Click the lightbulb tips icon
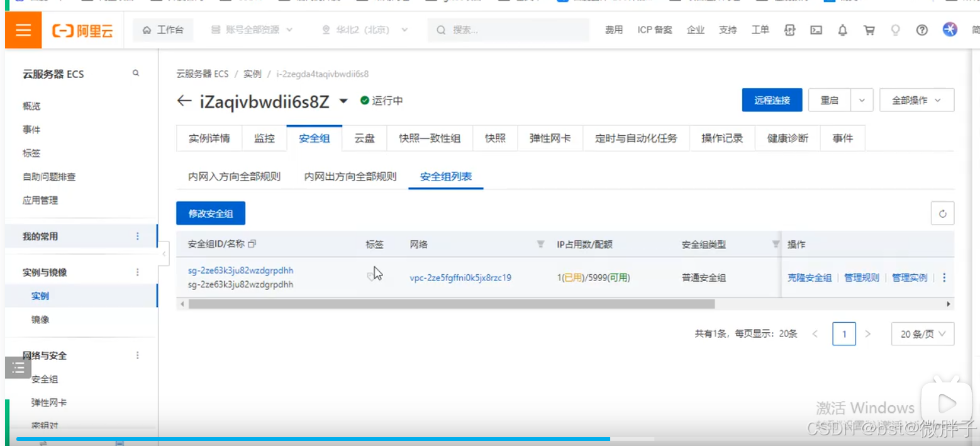 896,30
